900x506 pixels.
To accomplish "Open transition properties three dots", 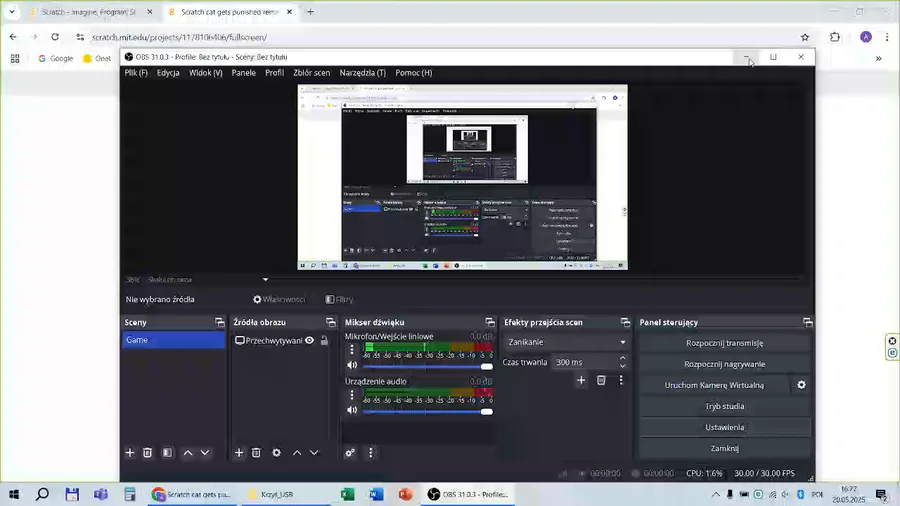I will (621, 380).
